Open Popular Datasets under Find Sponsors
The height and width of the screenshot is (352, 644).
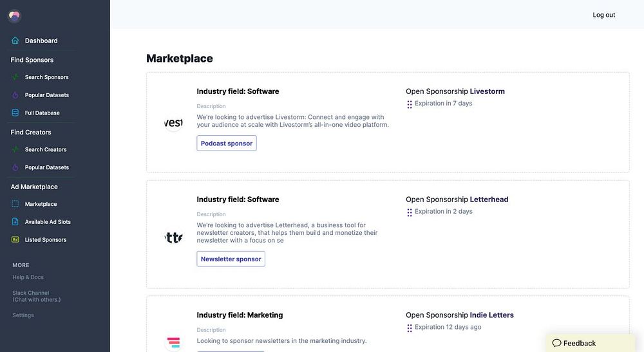click(47, 95)
